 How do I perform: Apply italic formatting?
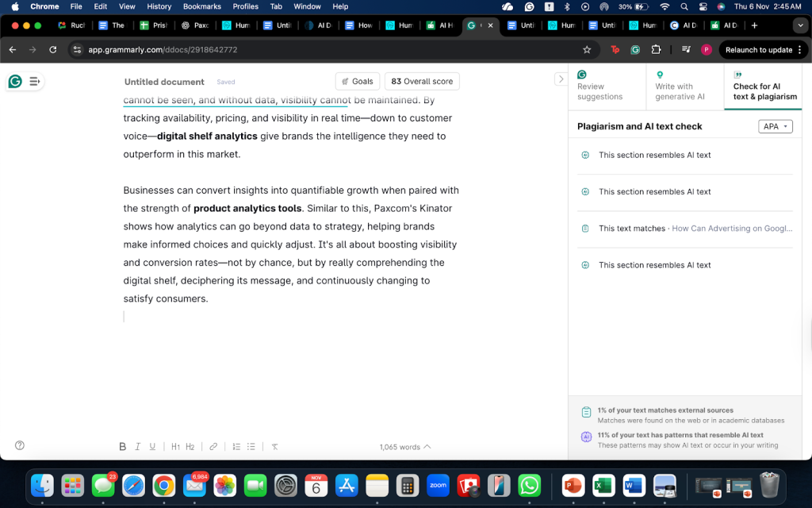tap(138, 447)
